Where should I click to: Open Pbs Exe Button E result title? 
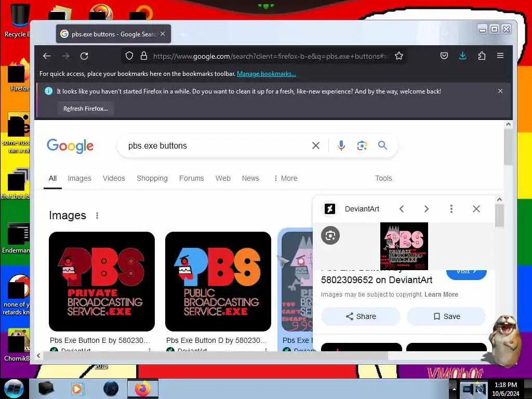(100, 340)
